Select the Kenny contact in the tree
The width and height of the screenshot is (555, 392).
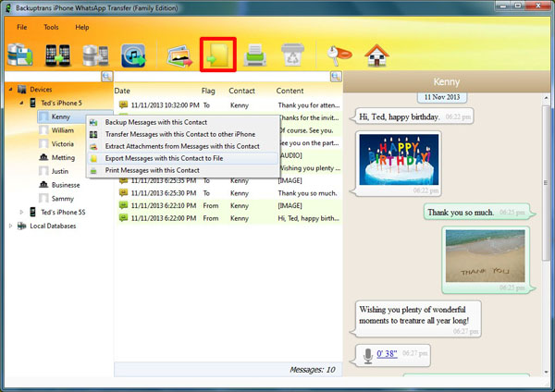(x=60, y=116)
